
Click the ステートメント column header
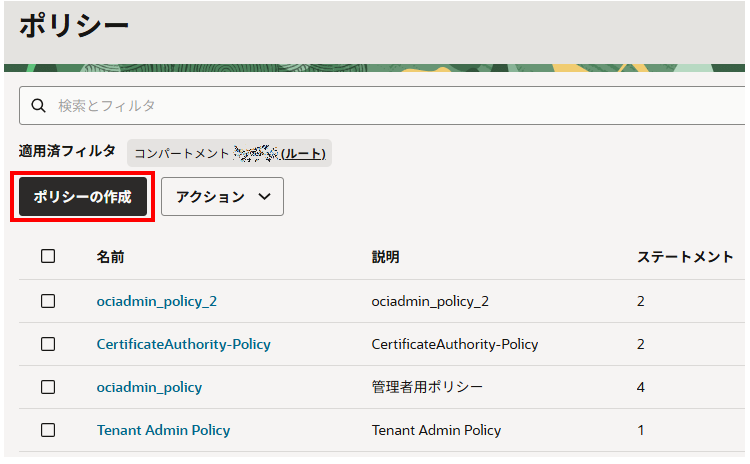coord(685,257)
